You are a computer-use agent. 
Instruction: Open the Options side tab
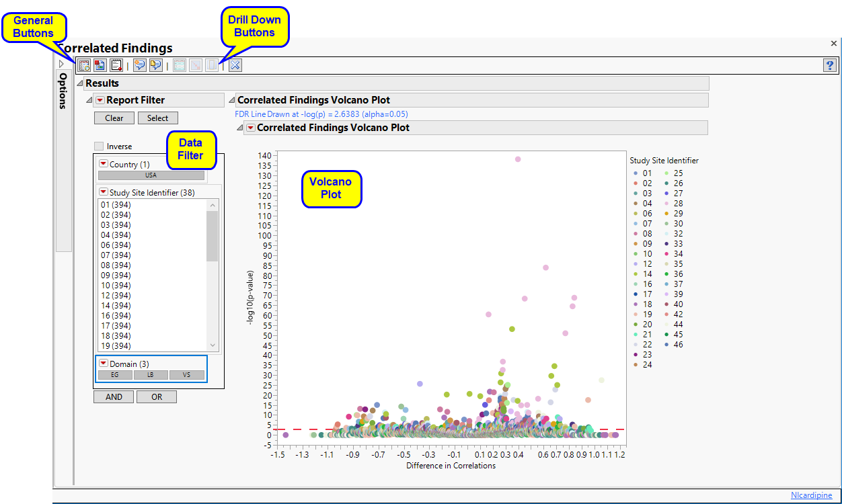(63, 91)
